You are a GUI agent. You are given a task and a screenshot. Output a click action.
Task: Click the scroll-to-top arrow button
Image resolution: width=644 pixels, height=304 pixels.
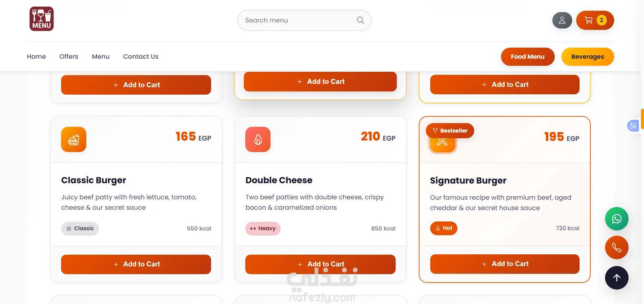(616, 278)
